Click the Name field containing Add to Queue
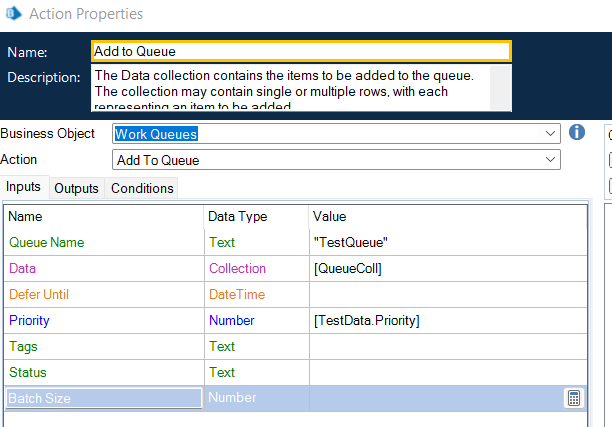 tap(300, 51)
